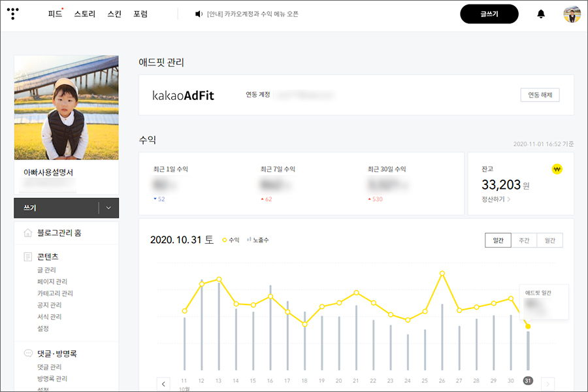Switch chart to 주간 tab
This screenshot has width=588, height=392.
524,240
